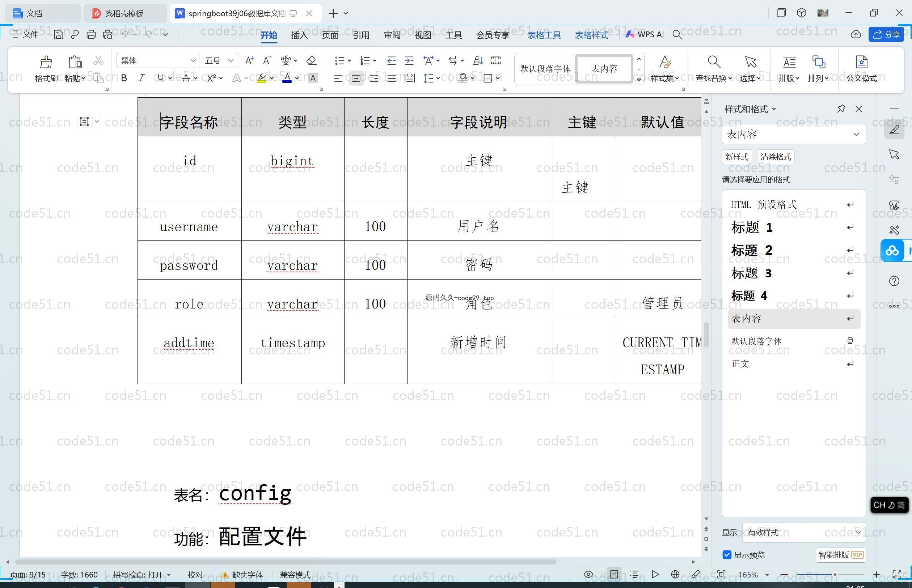Click the cloud upload icon near Share

click(x=856, y=34)
